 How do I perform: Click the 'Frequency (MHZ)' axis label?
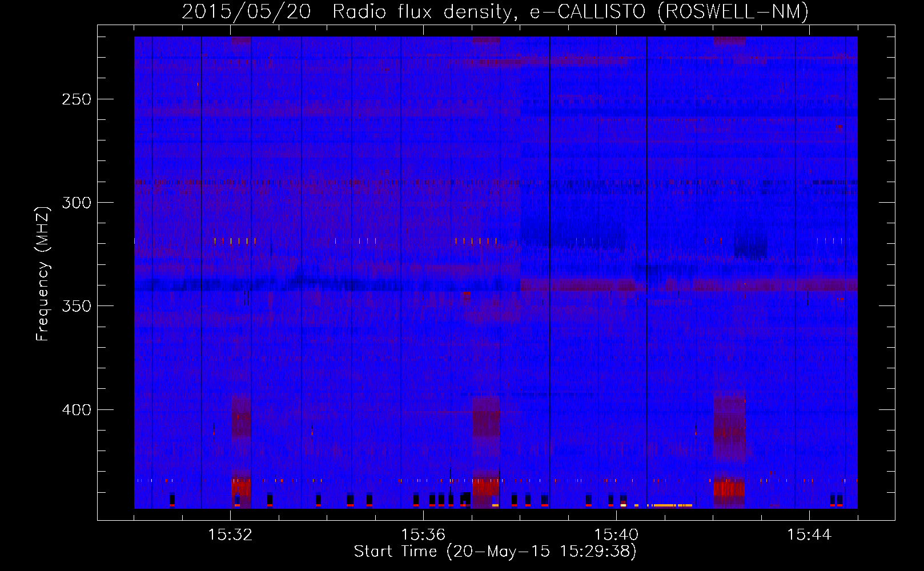pyautogui.click(x=43, y=274)
